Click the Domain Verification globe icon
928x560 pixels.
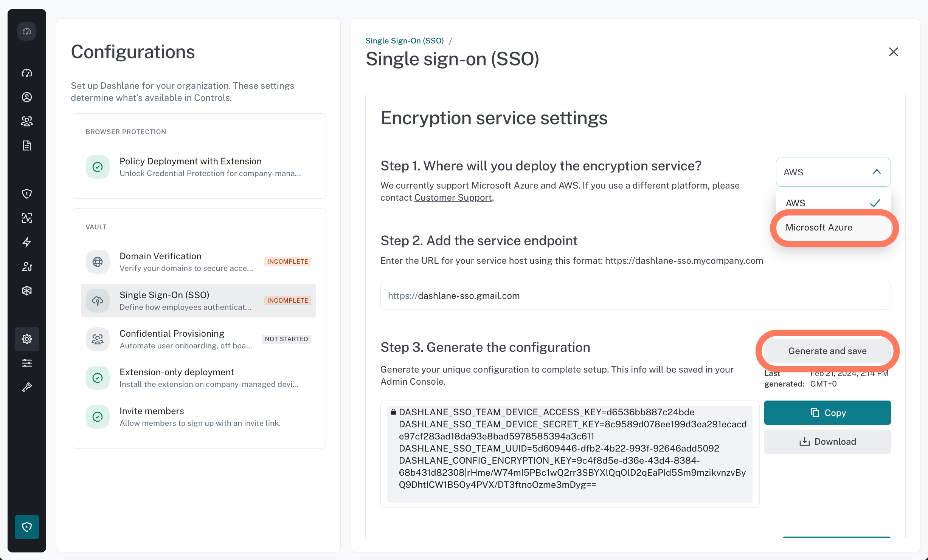(x=98, y=262)
